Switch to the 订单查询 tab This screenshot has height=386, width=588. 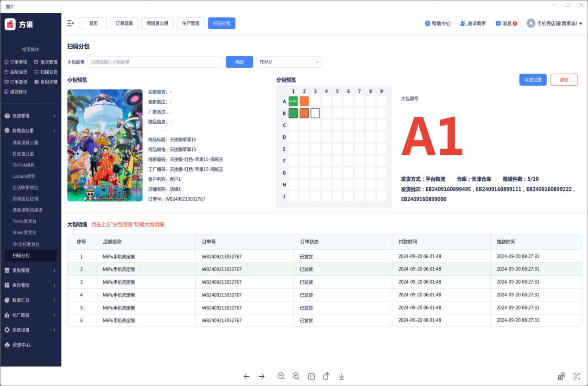pyautogui.click(x=124, y=23)
